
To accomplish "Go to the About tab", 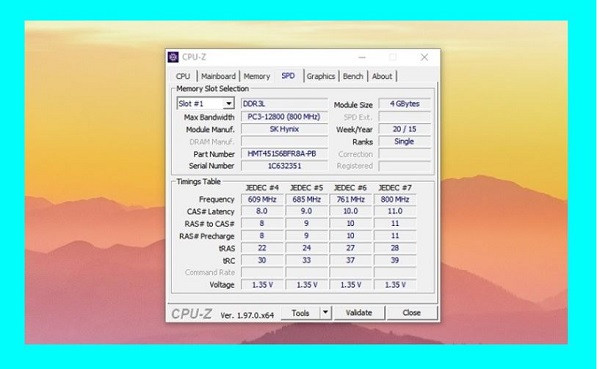I will (382, 76).
